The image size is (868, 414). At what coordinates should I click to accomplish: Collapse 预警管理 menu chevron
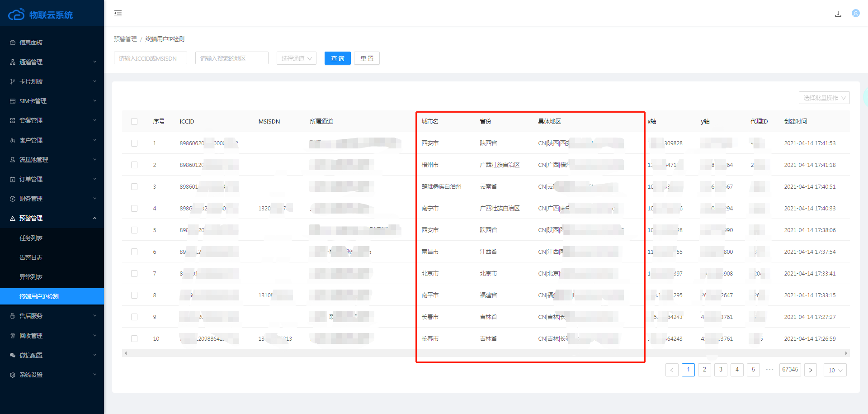(94, 218)
